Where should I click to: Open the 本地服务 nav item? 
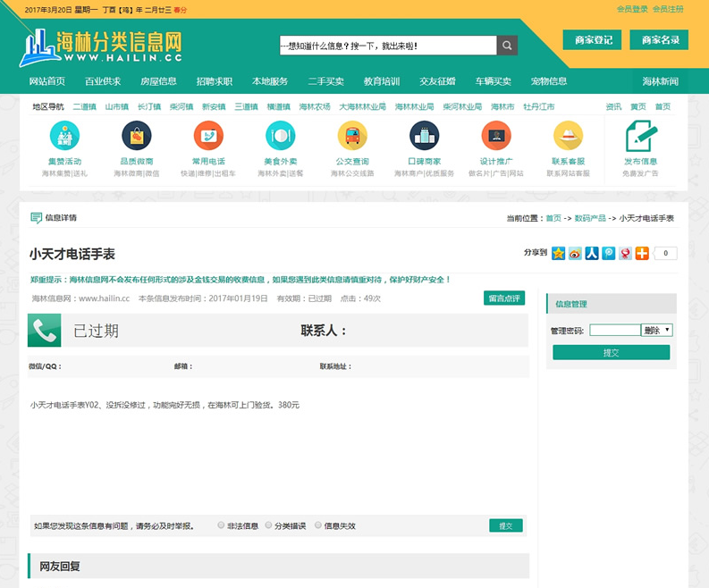pyautogui.click(x=270, y=81)
